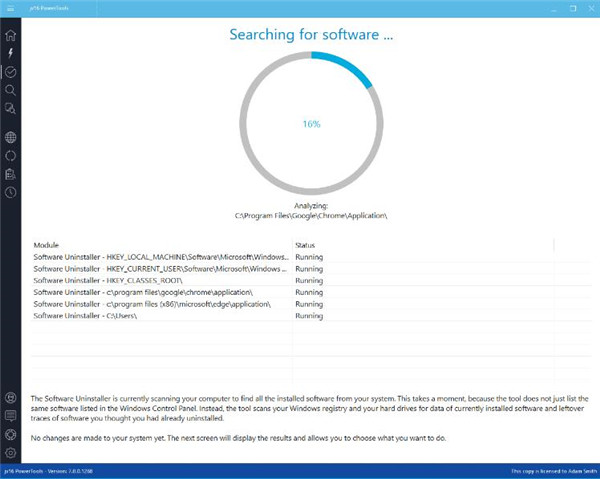Click the lightning bolt icon in sidebar
This screenshot has width=600, height=479.
click(10, 53)
